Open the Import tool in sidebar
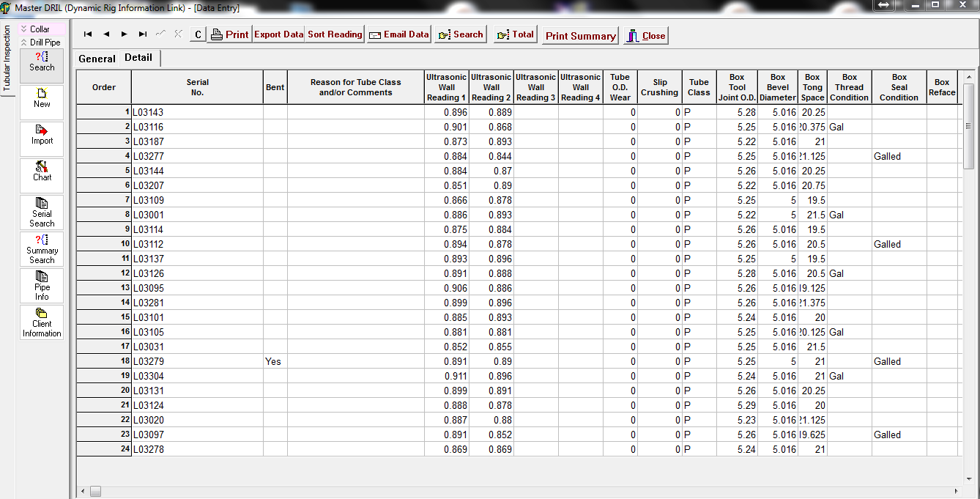Image resolution: width=980 pixels, height=499 pixels. click(42, 138)
